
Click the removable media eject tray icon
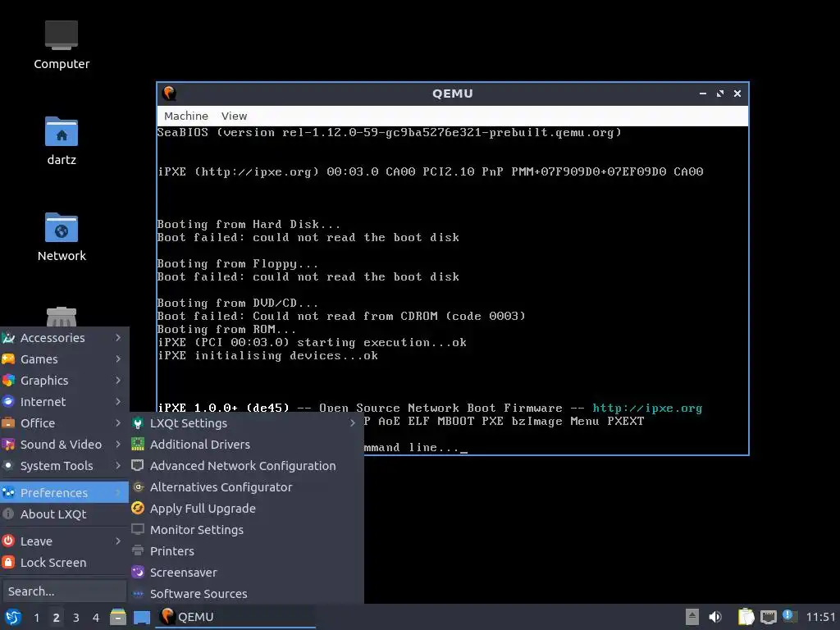click(x=692, y=617)
